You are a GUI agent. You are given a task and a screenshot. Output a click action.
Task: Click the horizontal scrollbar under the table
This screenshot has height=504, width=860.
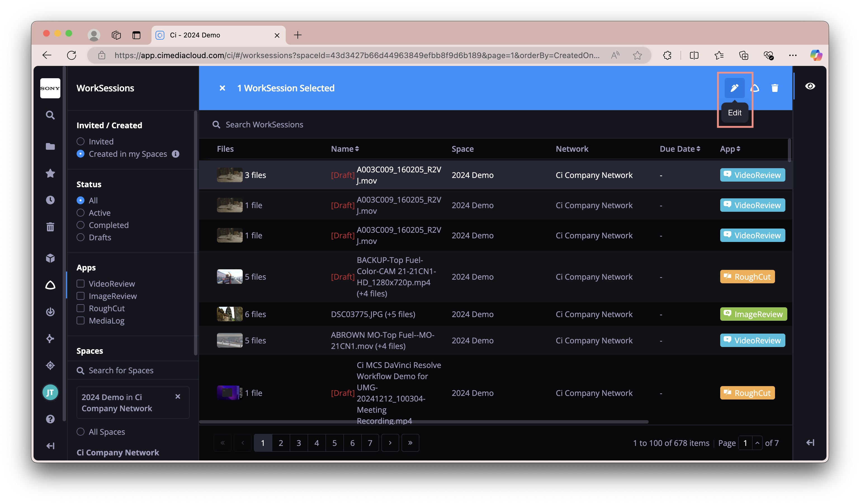coord(423,422)
